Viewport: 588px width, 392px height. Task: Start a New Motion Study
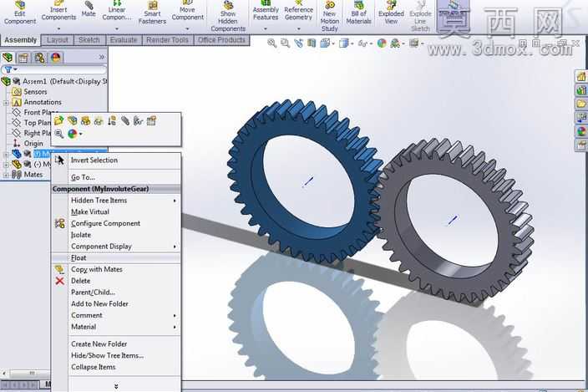(x=330, y=17)
